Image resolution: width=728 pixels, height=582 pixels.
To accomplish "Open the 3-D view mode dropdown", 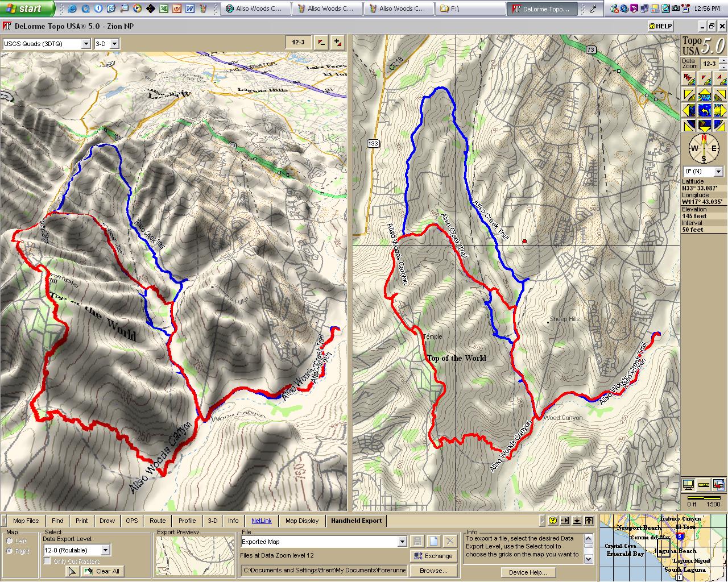I will tap(114, 44).
